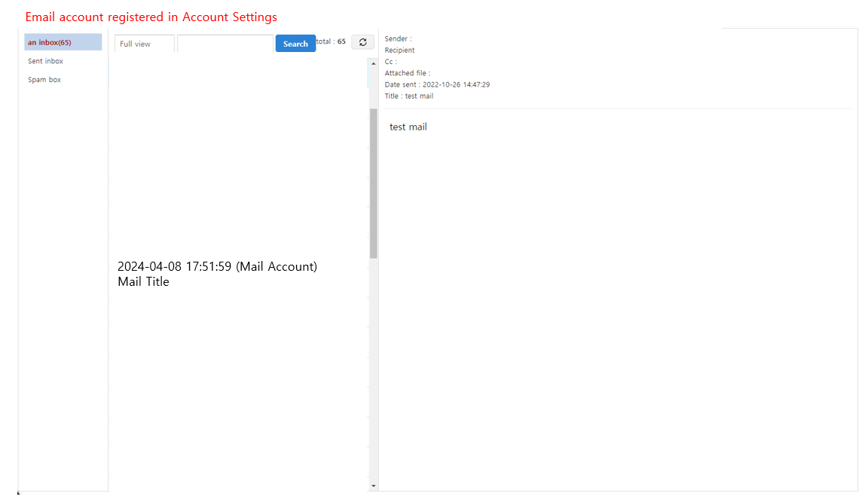Select the Sender field in mail details
This screenshot has height=500, width=868.
click(x=397, y=38)
